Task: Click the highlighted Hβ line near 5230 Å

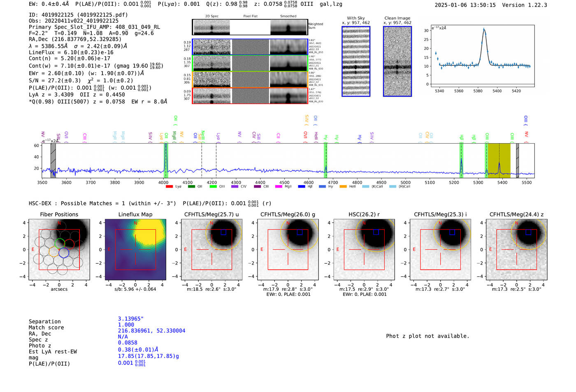Action: [461, 160]
